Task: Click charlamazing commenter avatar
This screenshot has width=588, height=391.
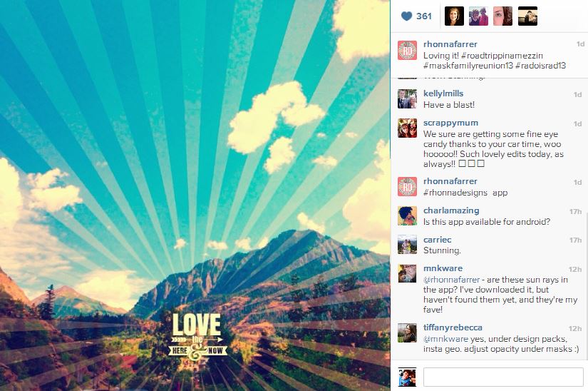Action: pos(407,215)
